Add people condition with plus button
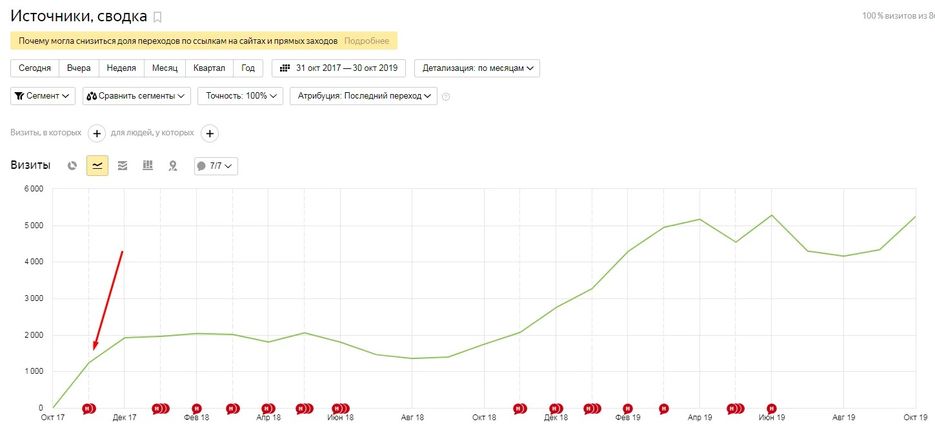 (209, 133)
